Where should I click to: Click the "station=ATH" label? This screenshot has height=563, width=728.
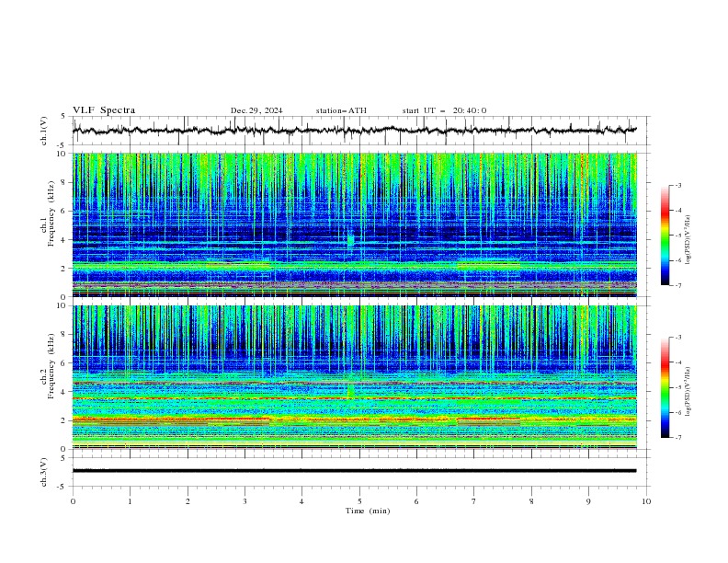(341, 110)
